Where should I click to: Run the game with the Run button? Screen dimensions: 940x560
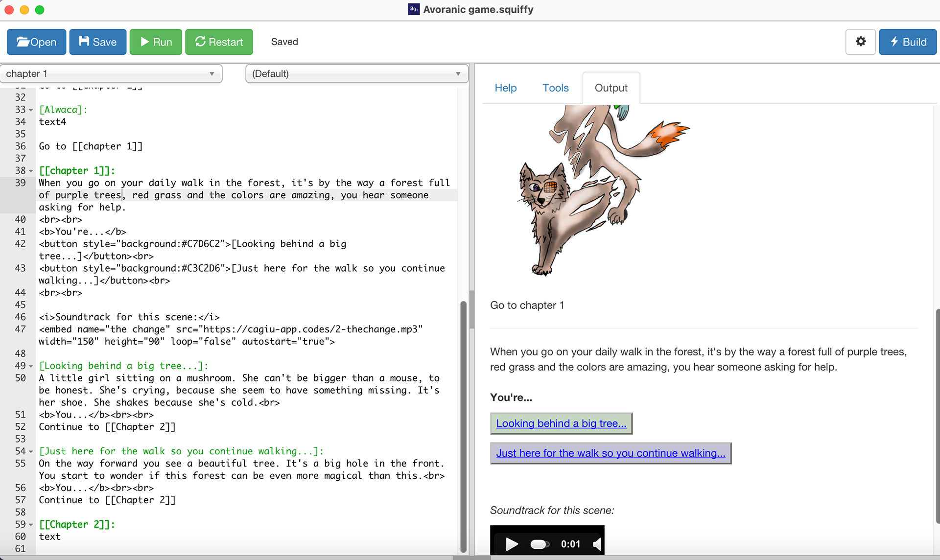156,42
